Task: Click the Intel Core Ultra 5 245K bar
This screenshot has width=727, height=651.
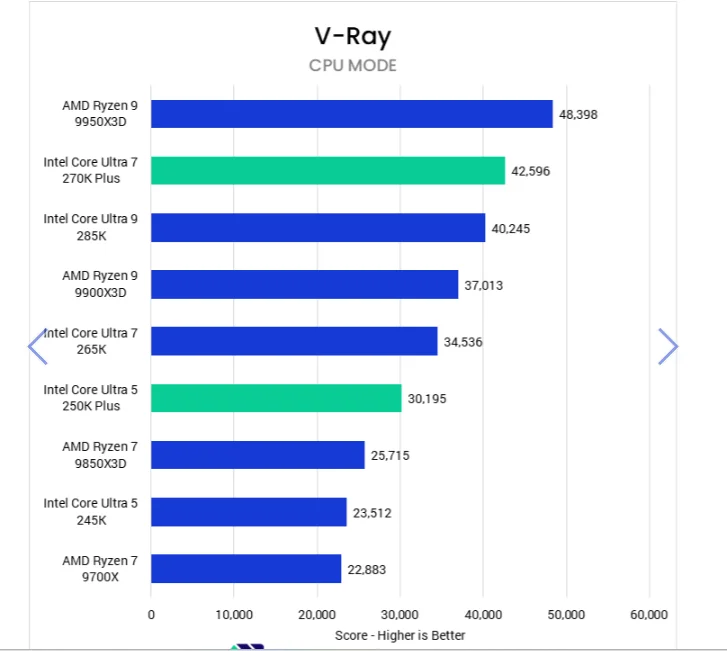Action: (x=249, y=512)
